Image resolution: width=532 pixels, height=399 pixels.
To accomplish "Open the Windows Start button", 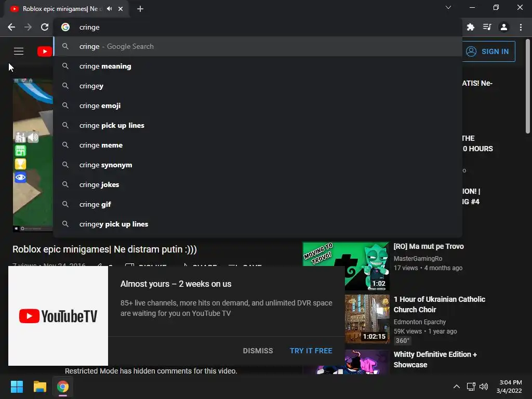I will pyautogui.click(x=17, y=387).
